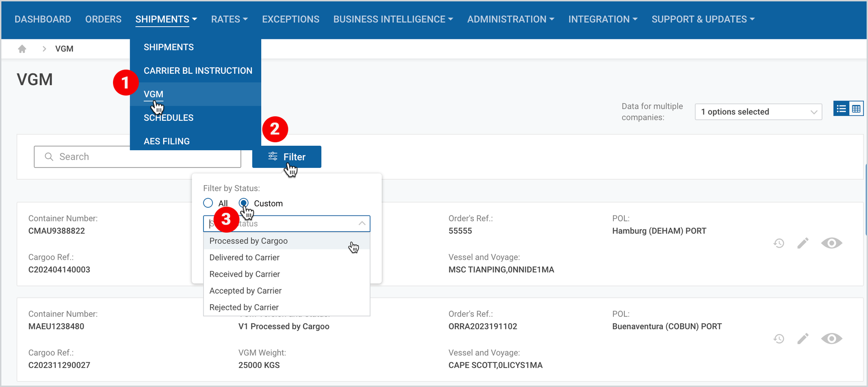868x387 pixels.
Task: Click order ref ORRA2023191102
Action: click(483, 326)
